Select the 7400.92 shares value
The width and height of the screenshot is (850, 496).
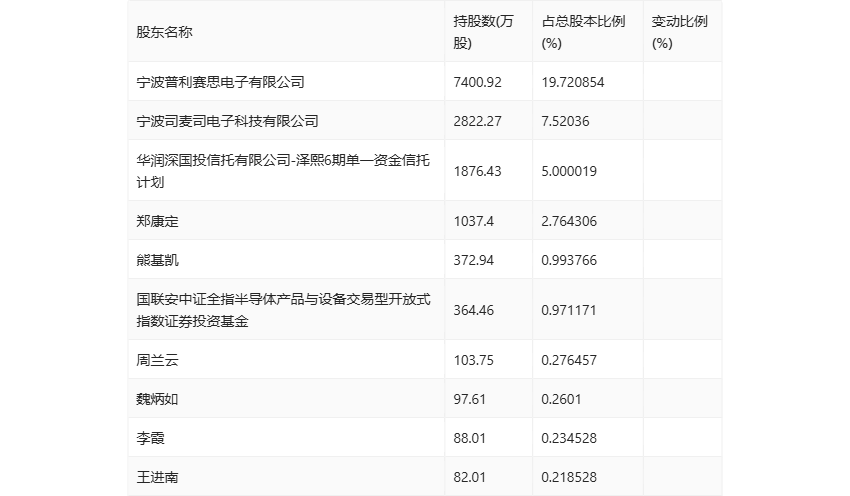[478, 82]
